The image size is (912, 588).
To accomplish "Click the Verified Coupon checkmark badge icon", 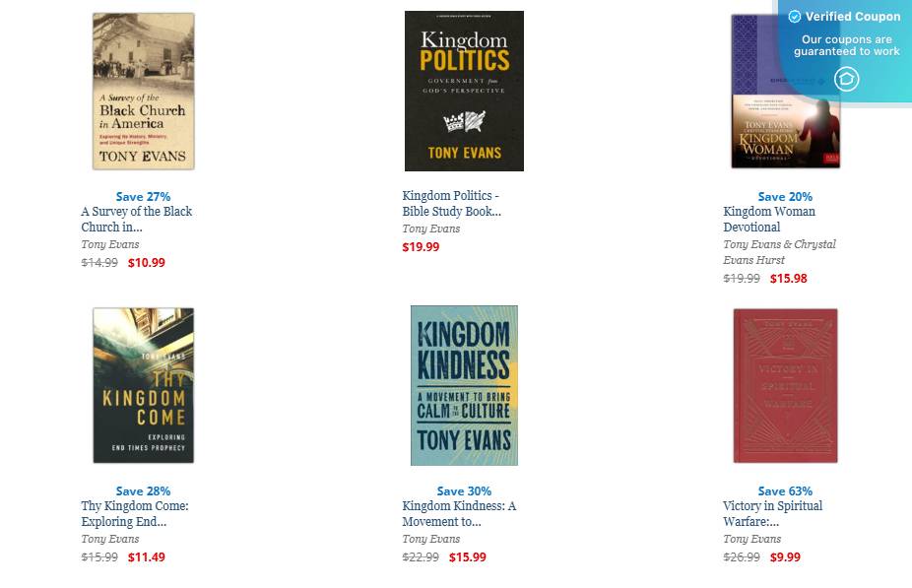I will tap(794, 17).
